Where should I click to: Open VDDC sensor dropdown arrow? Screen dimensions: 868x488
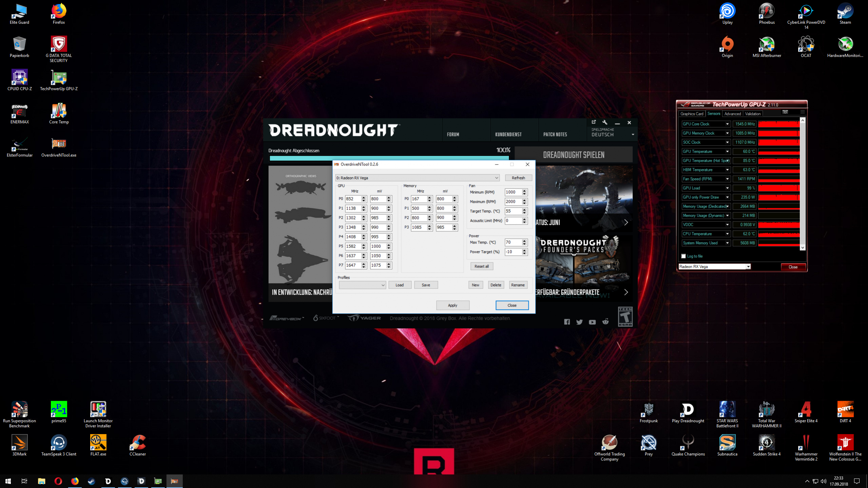[727, 225]
